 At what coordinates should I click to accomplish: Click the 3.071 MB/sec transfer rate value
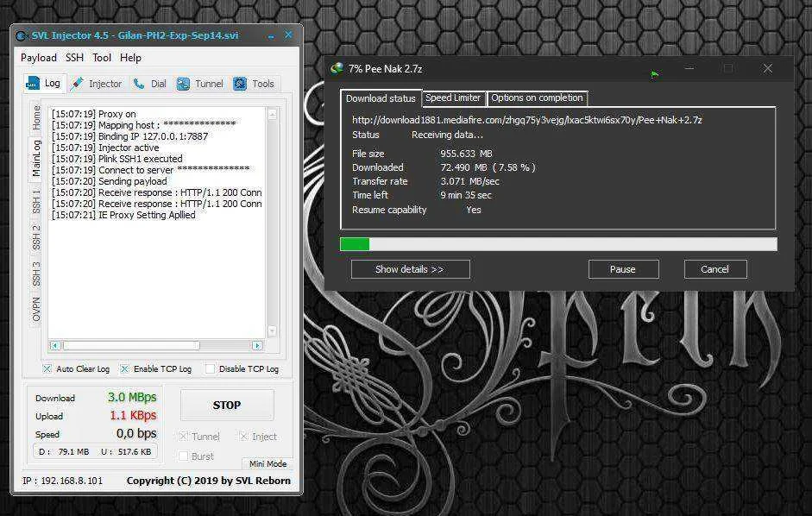[x=469, y=182]
